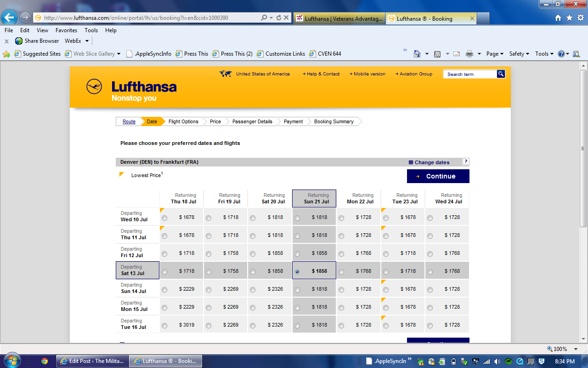Screen dimensions: 588x368
Task: Select the $1678 fare for Wed 10 Jul returning Thu 18 Jul
Action: (x=164, y=217)
